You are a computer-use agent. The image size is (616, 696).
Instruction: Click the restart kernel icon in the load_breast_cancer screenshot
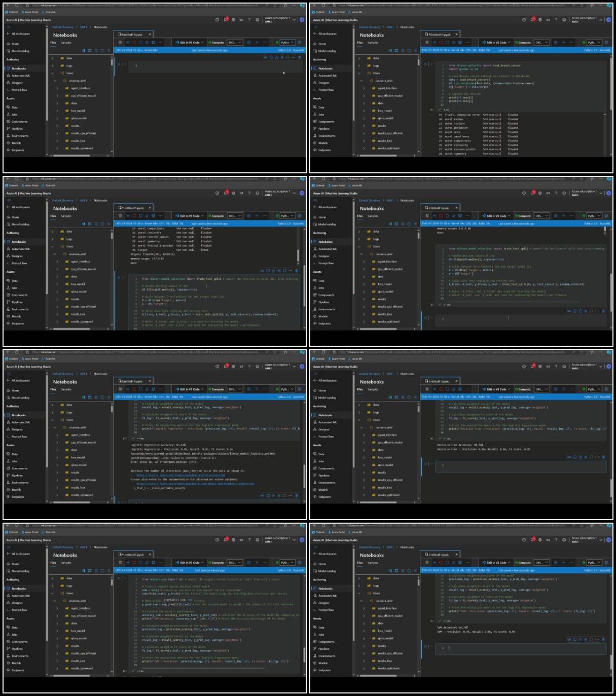pyautogui.click(x=447, y=43)
